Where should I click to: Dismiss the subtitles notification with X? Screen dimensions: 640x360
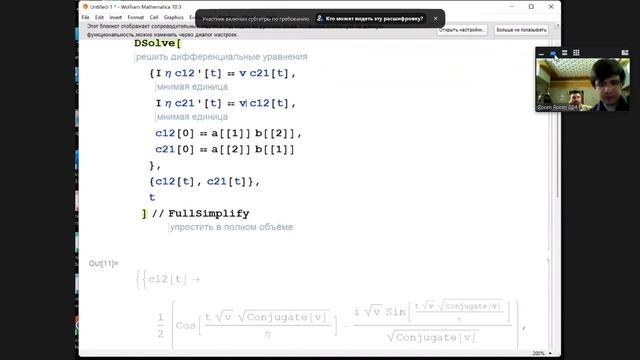coord(436,19)
